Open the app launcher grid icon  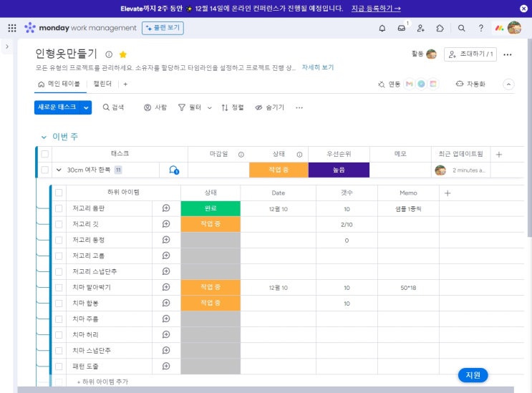pos(11,28)
